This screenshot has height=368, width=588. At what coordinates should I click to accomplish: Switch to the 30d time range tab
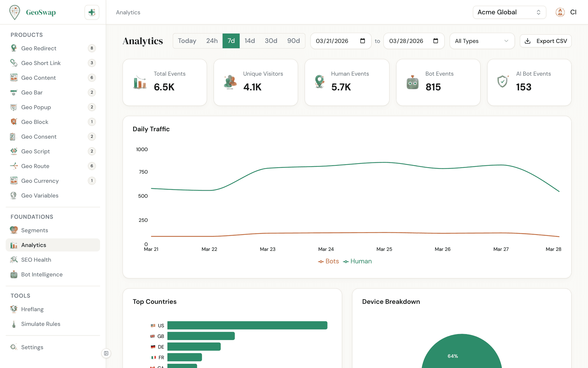[x=271, y=41]
